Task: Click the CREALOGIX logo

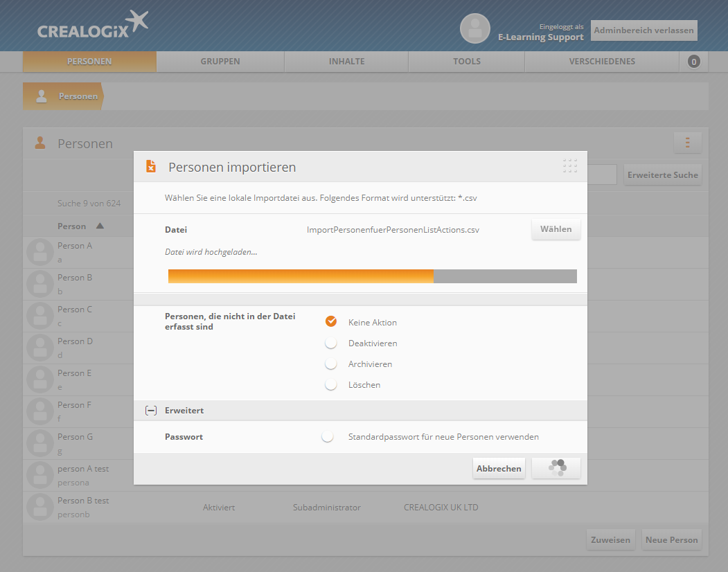Action: [x=93, y=25]
